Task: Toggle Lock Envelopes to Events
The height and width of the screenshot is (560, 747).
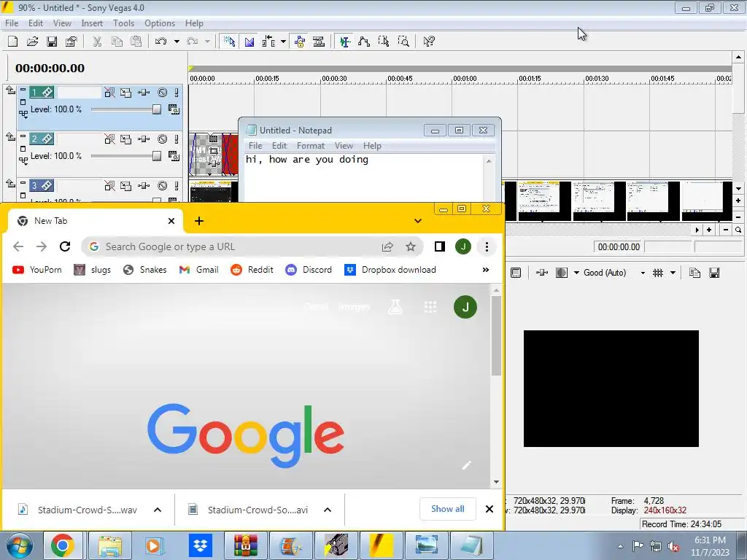Action: pos(300,42)
